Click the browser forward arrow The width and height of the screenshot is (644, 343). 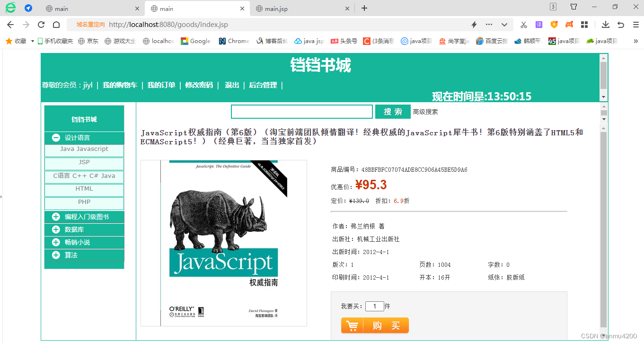click(26, 25)
